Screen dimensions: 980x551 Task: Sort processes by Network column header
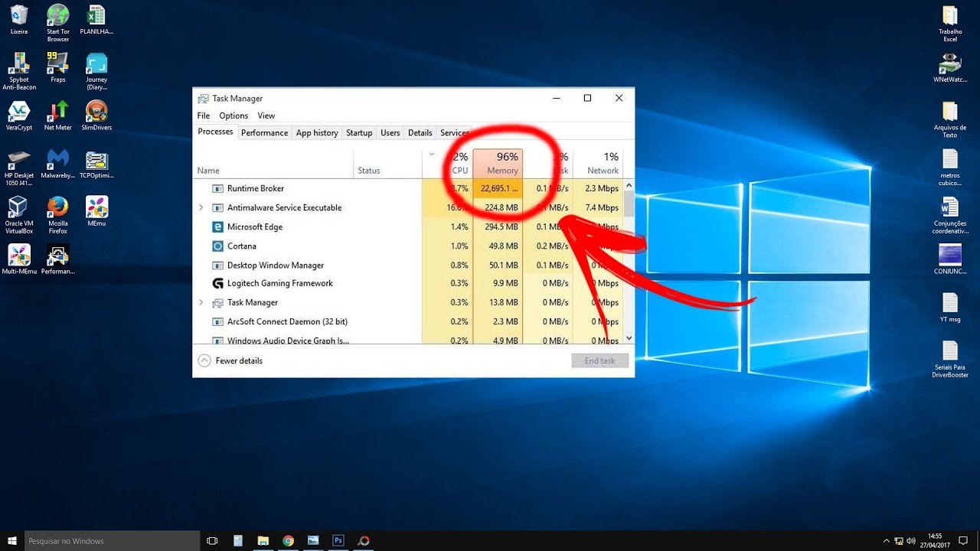point(597,163)
